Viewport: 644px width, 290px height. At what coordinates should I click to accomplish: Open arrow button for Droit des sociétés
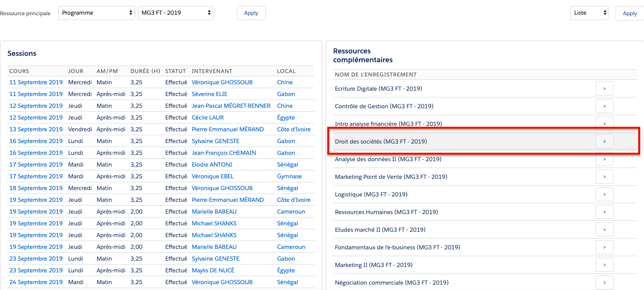tap(604, 142)
